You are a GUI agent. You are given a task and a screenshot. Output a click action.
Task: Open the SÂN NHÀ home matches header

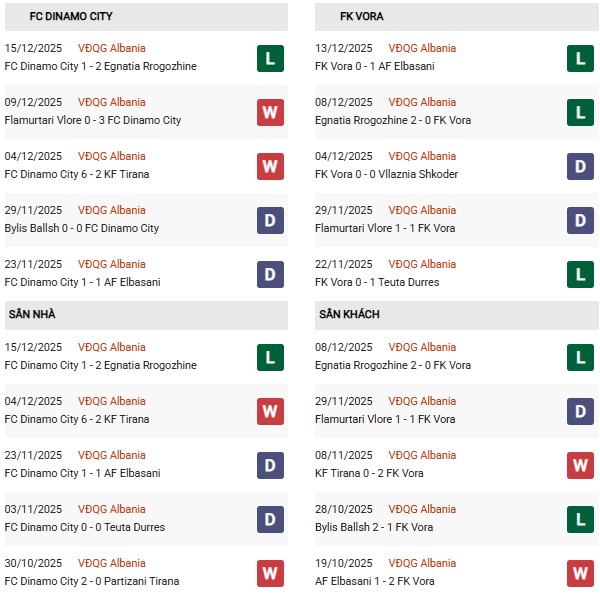[x=32, y=315]
